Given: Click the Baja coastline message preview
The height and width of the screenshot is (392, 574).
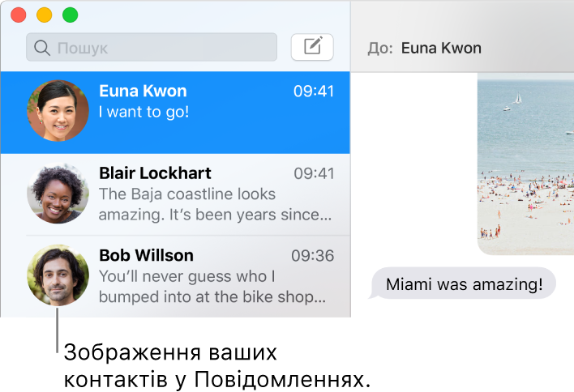Looking at the screenshot, I should [215, 205].
